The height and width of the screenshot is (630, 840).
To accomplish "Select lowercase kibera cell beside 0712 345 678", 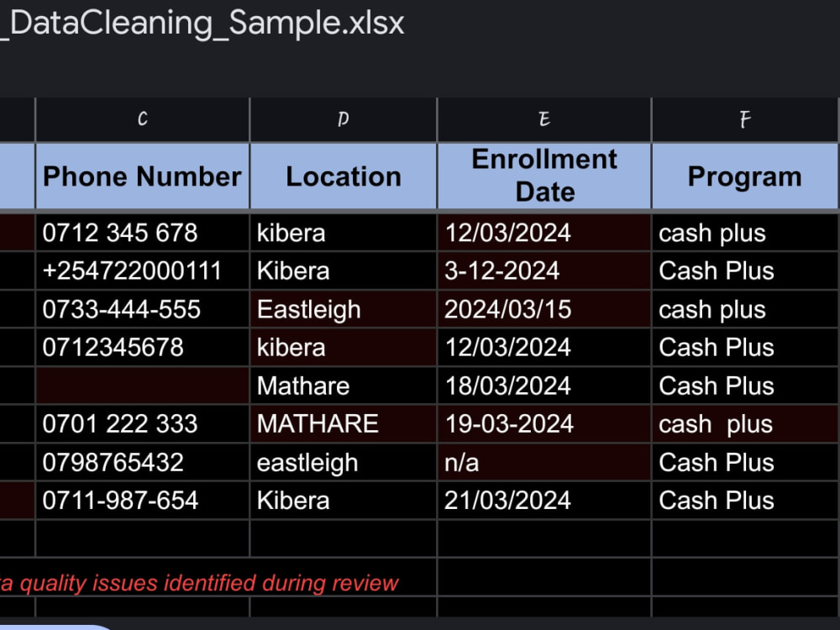I will tap(344, 233).
